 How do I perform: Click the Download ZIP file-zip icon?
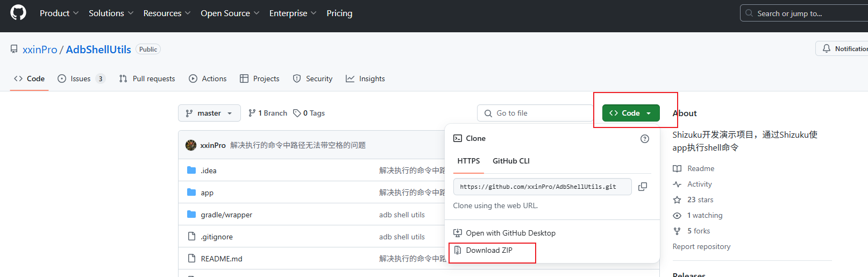coord(458,250)
